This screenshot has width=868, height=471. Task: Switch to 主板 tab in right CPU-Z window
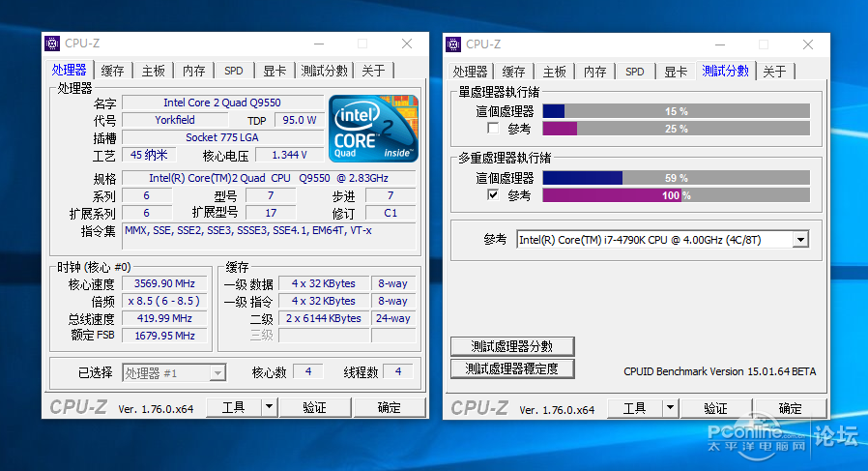554,72
